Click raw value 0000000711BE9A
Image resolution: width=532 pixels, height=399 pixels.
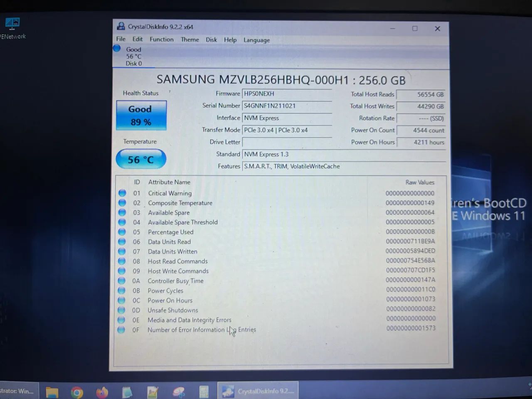410,241
